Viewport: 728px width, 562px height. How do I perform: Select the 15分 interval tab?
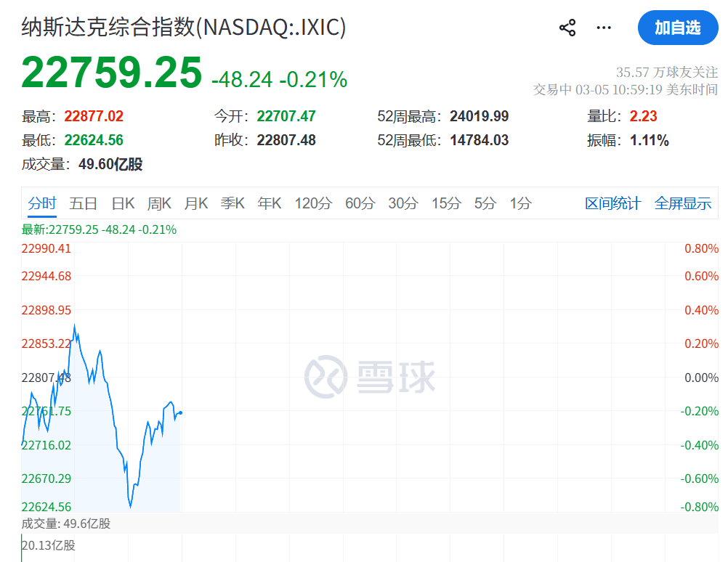(x=445, y=203)
